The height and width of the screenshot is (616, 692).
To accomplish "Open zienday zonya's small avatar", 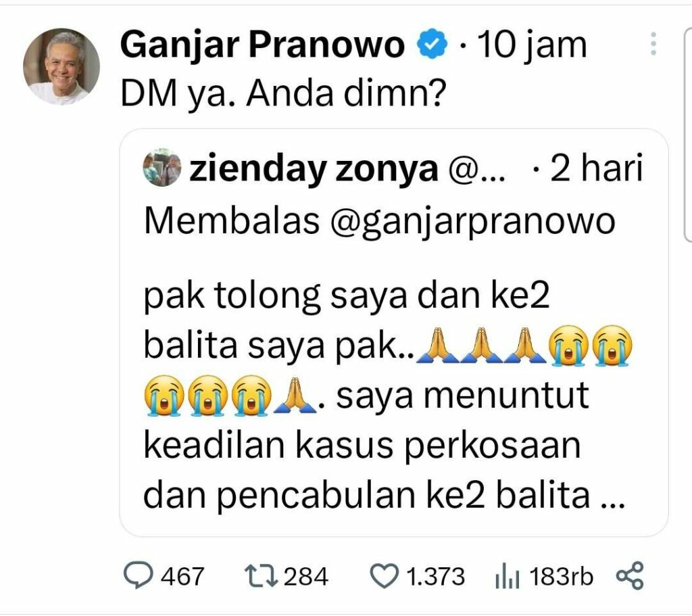I will pos(162,168).
